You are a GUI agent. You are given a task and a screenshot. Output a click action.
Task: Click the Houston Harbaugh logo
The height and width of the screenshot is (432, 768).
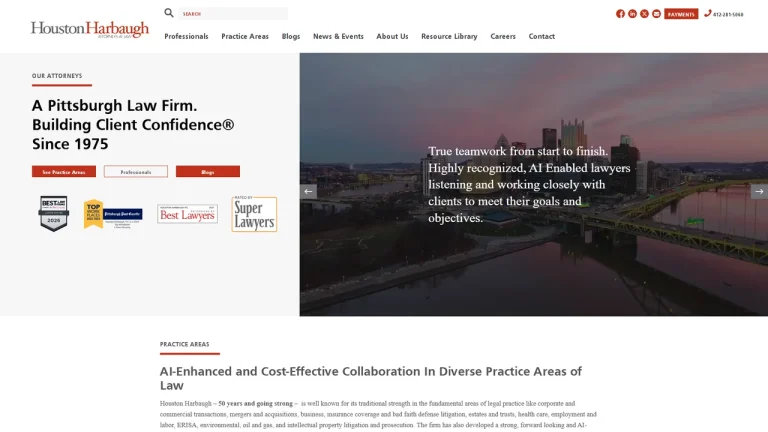(90, 29)
